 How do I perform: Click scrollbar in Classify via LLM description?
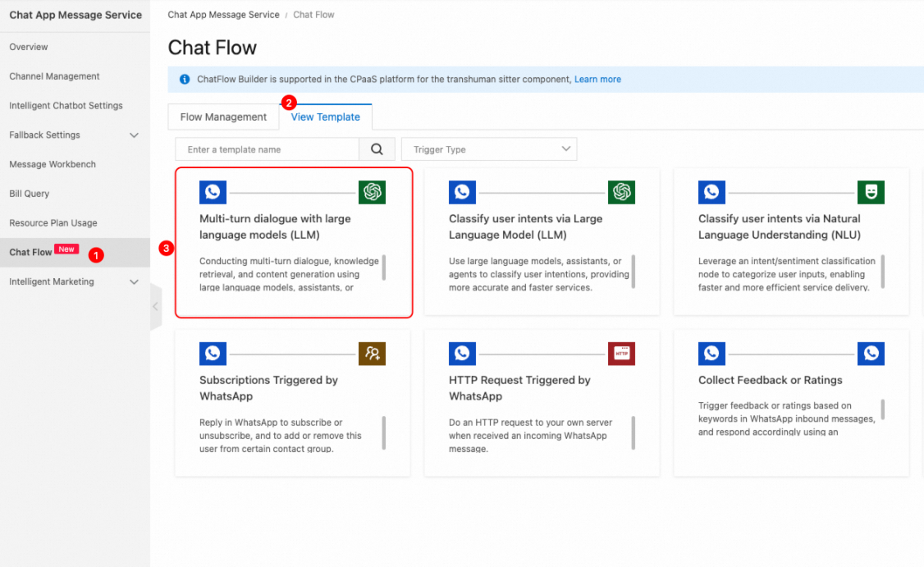click(x=634, y=272)
